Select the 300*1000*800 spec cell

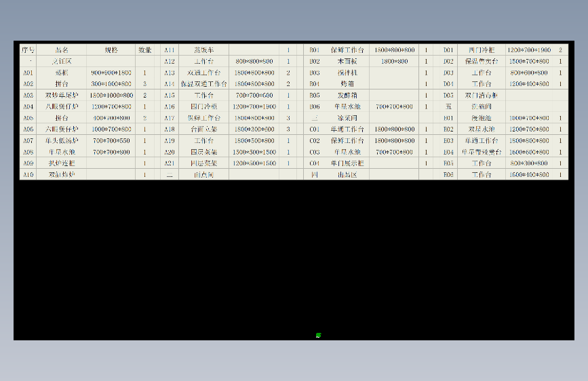[111, 84]
